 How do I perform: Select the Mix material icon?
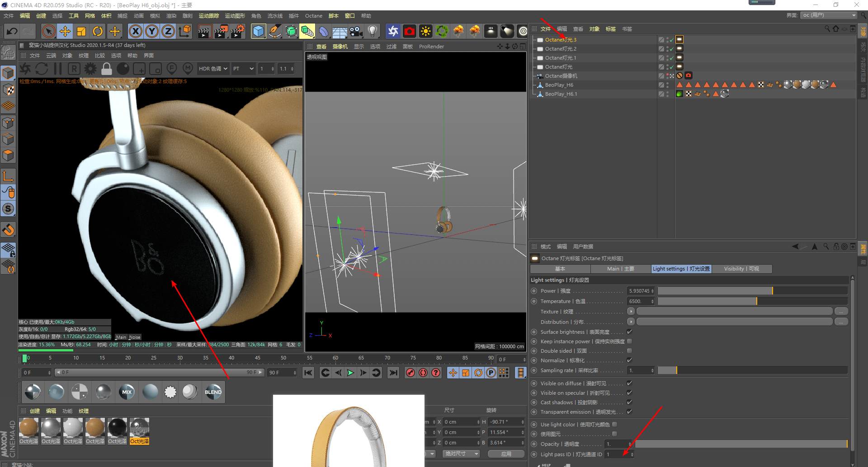[127, 392]
